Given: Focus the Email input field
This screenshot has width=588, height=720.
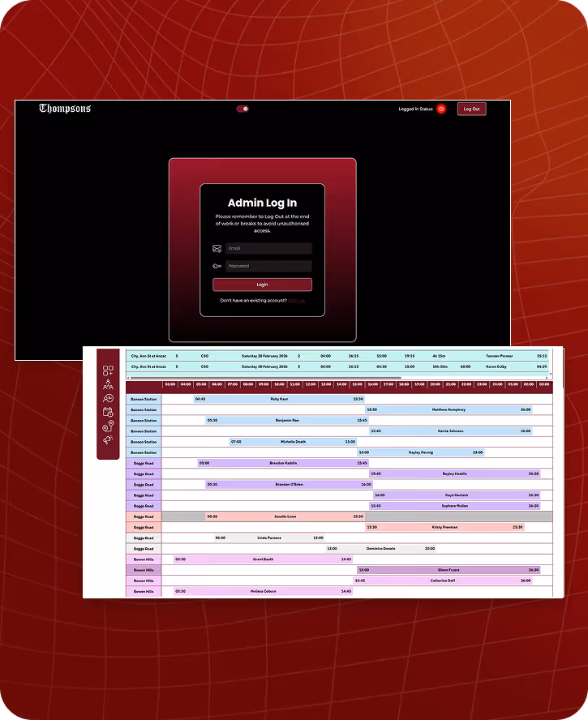Looking at the screenshot, I should (x=268, y=248).
